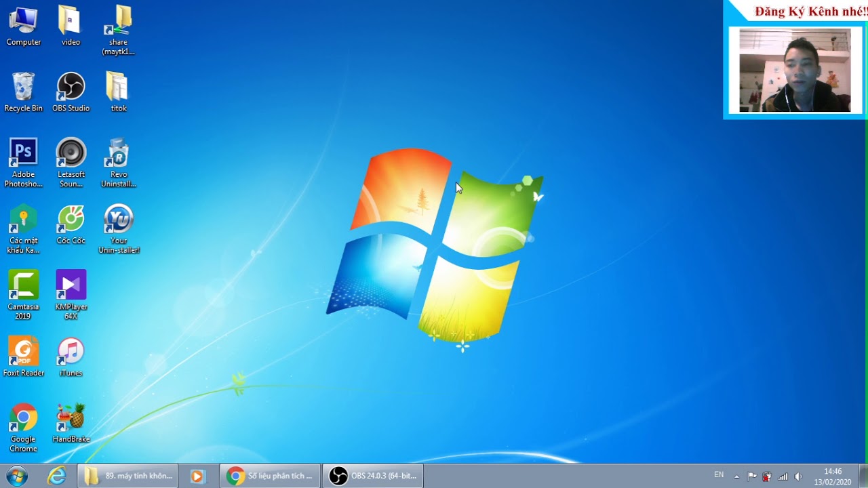The height and width of the screenshot is (488, 868).
Task: Open the clock showing 14:46
Action: tap(833, 476)
